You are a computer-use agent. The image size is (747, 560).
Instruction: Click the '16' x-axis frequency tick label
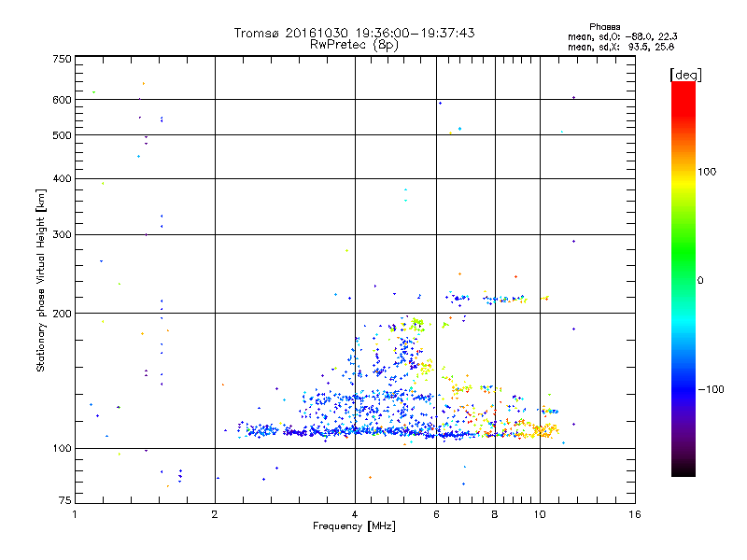635,514
